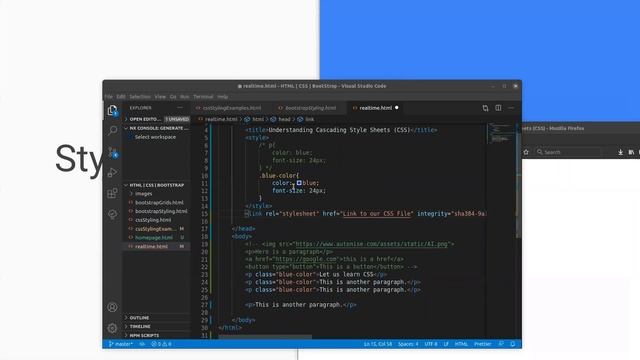Viewport: 640px width, 360px height.
Task: Expand the Open Editors section
Action: point(157,119)
